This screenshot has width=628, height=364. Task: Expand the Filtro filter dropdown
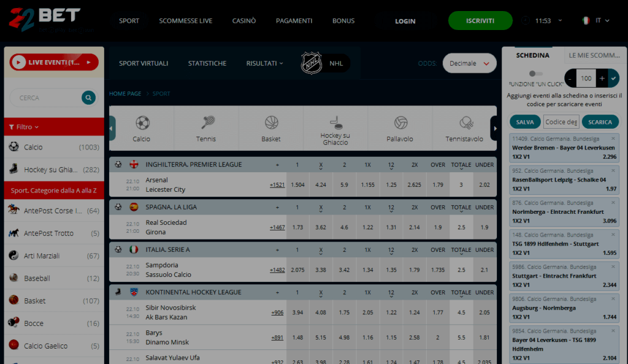coord(24,127)
